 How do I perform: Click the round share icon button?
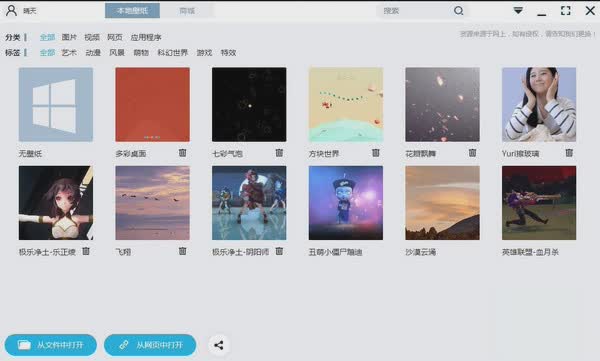(219, 345)
